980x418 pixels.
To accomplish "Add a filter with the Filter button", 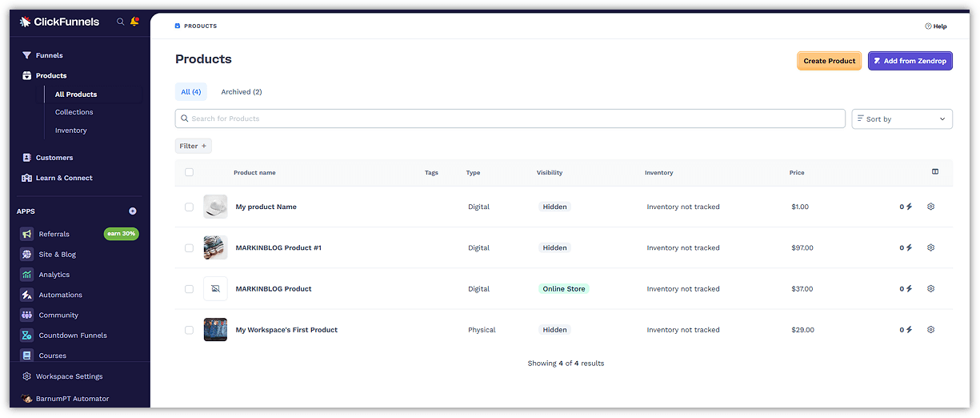I will point(193,146).
